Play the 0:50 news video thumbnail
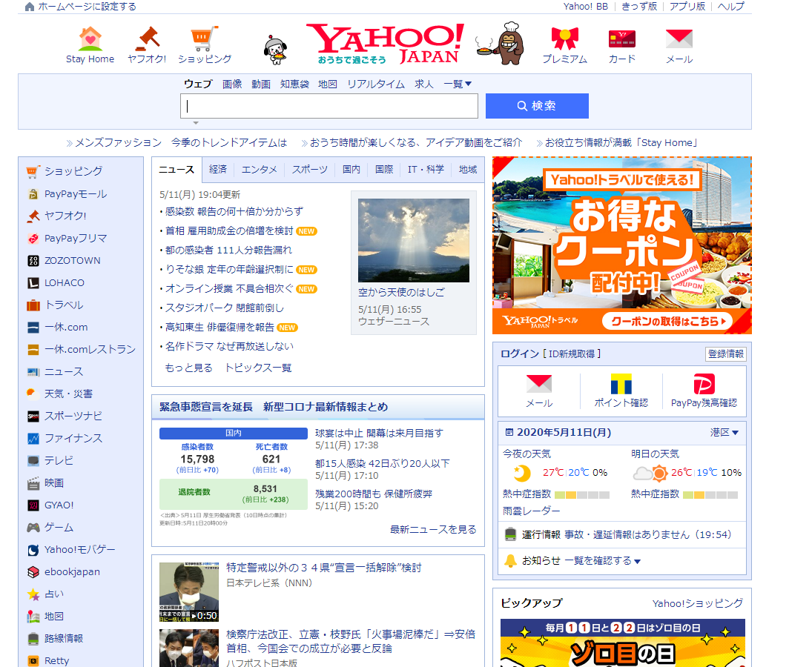 188,592
